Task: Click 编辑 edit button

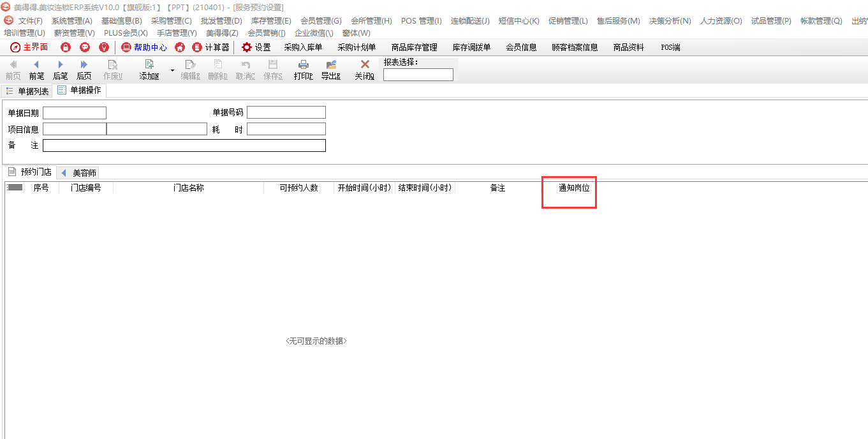Action: pos(190,70)
